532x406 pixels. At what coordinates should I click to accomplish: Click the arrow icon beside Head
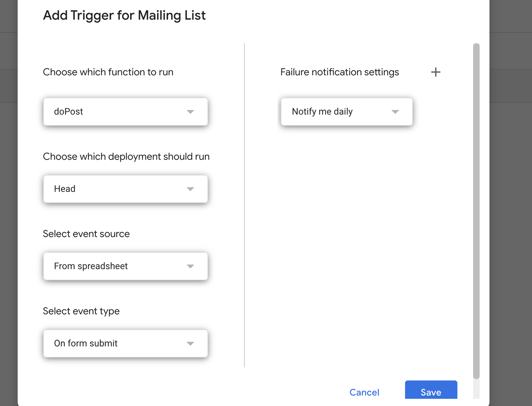point(190,189)
